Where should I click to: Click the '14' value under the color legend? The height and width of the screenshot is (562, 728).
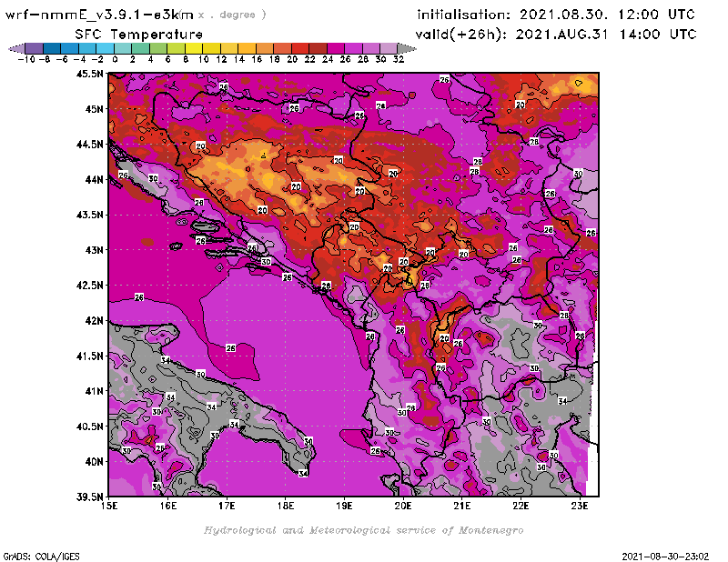click(238, 59)
